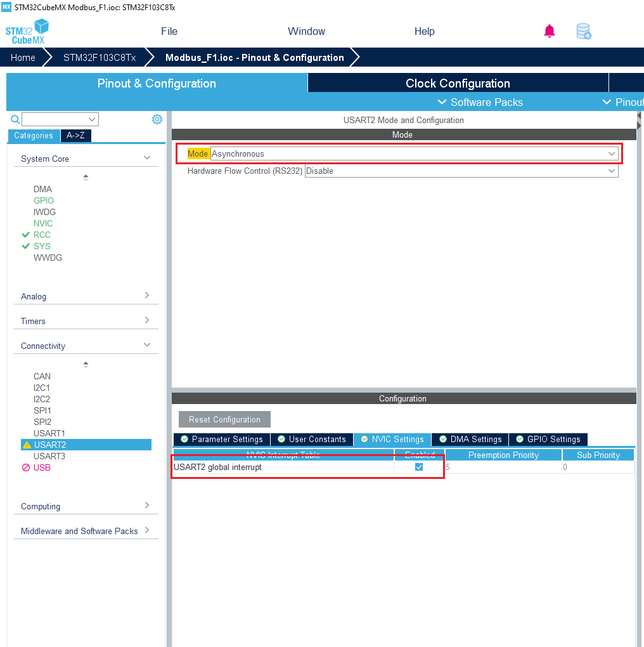Click the STM32CubeMX logo icon

[27, 32]
